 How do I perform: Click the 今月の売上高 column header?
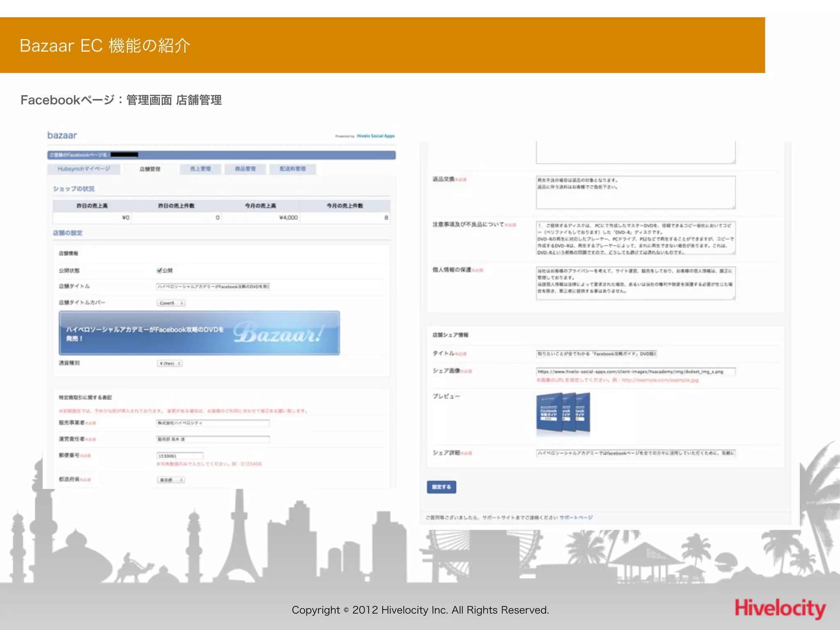(260, 205)
